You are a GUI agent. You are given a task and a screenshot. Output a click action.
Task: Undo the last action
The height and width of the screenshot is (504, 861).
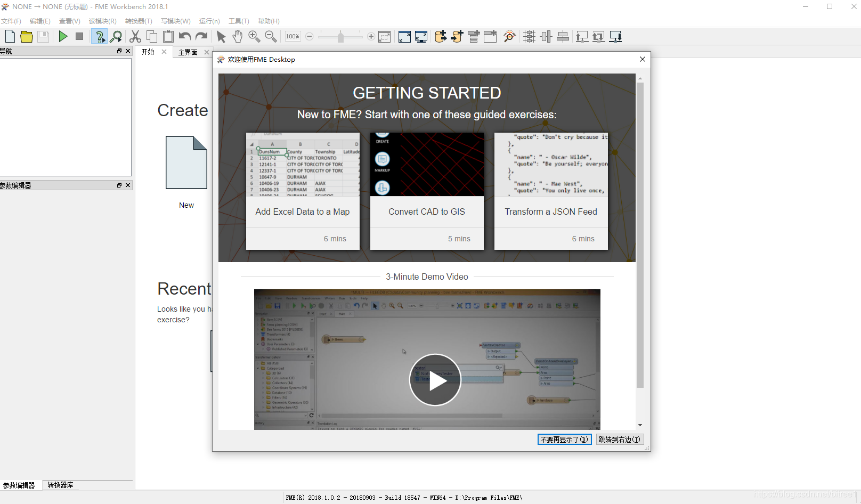pyautogui.click(x=185, y=36)
